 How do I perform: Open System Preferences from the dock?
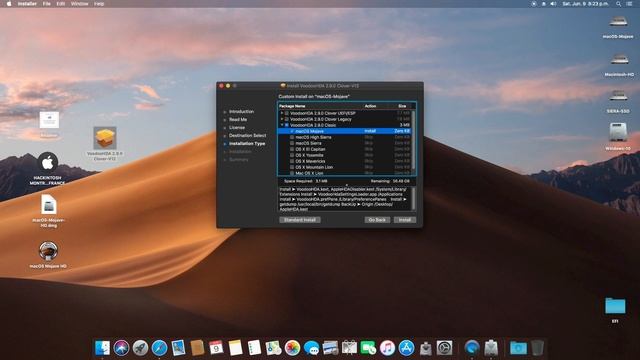pyautogui.click(x=444, y=348)
